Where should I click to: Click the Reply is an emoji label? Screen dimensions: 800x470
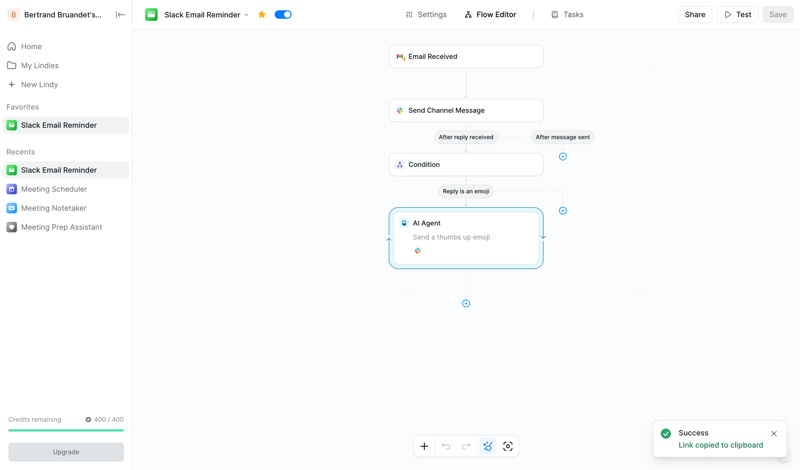point(466,191)
